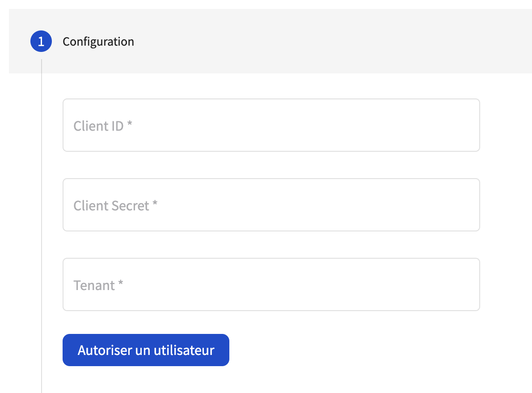
Task: Click the right end of Client ID field
Action: pos(468,125)
